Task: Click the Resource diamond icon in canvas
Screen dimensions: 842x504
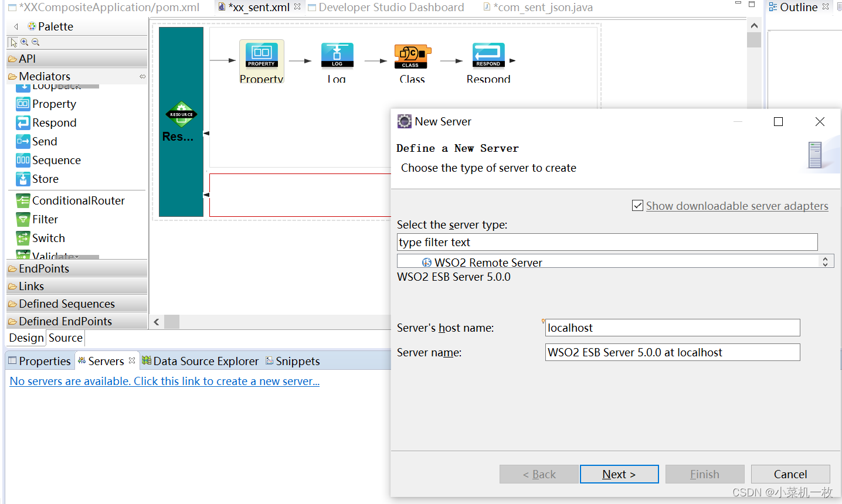Action: [181, 114]
